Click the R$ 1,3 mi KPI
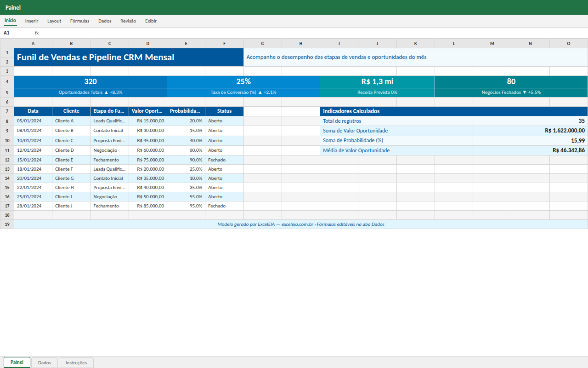Viewport: 588px width, 368px height. (x=377, y=81)
